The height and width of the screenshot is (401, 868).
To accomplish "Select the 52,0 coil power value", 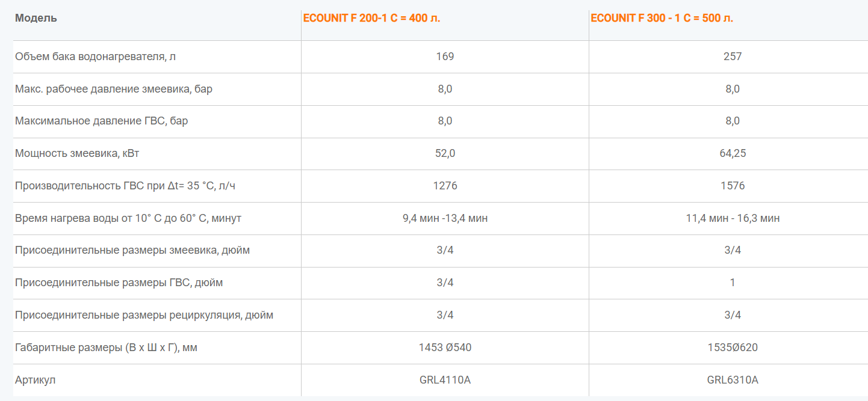I will click(x=445, y=153).
